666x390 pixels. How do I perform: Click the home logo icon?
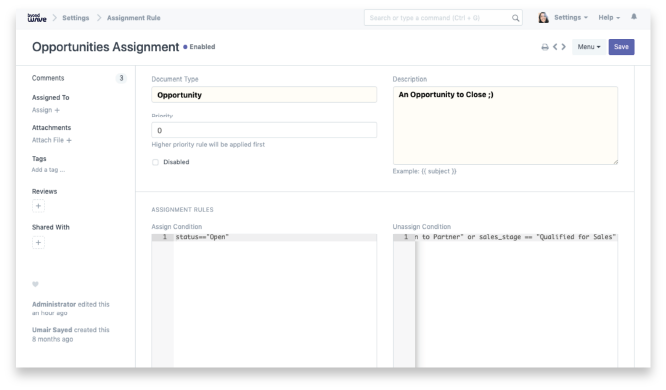[x=37, y=18]
